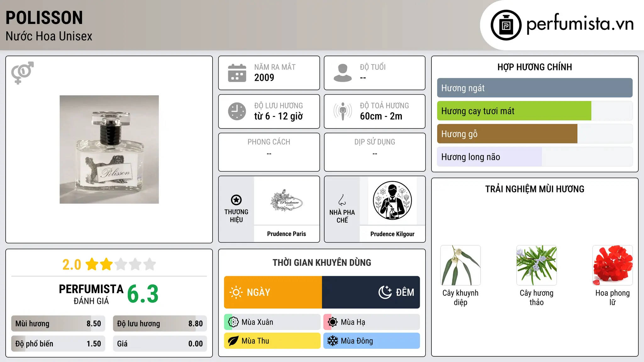Image resolution: width=644 pixels, height=362 pixels.
Task: Click the unisex gender symbol icon
Action: 22,73
